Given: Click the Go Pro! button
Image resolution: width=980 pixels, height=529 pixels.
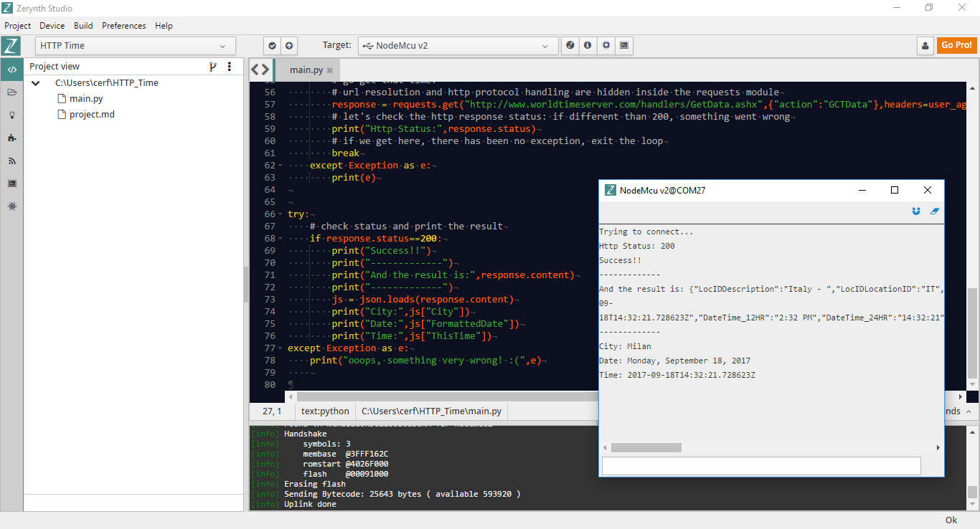Looking at the screenshot, I should click(x=957, y=45).
